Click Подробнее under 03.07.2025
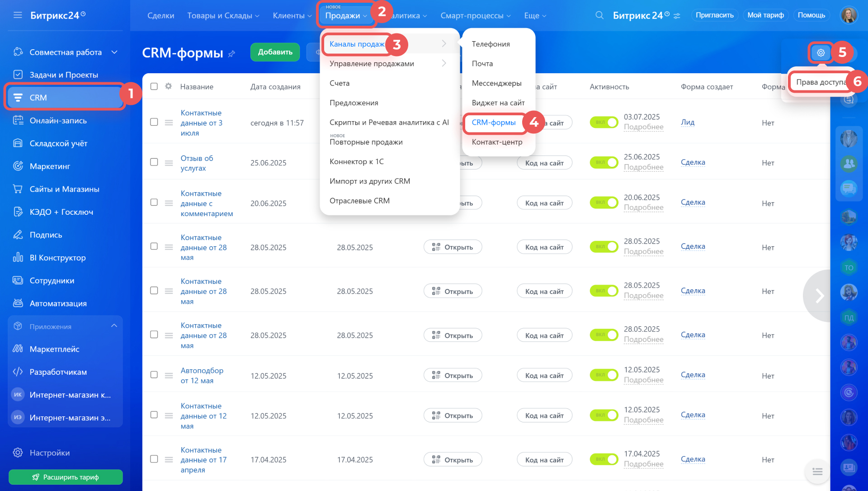 point(644,127)
